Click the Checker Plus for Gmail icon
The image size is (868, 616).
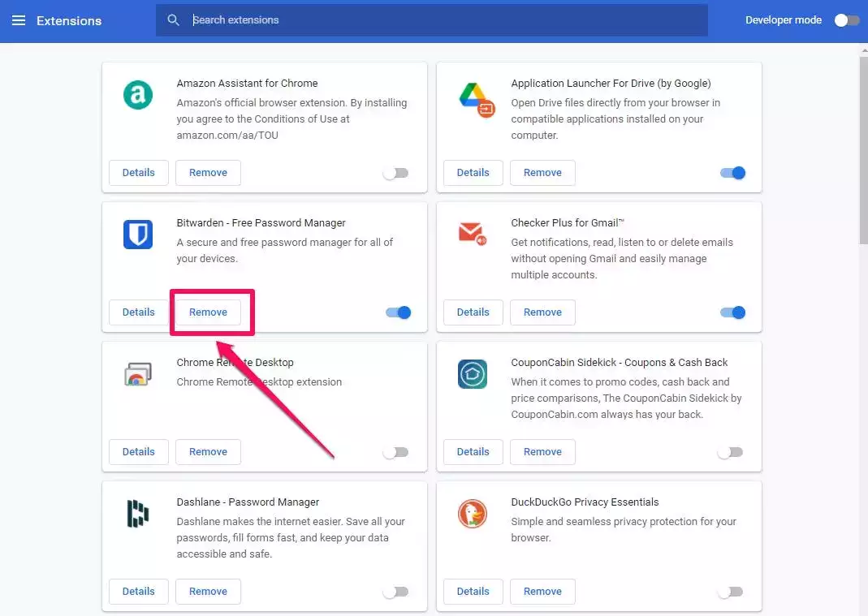coord(473,234)
